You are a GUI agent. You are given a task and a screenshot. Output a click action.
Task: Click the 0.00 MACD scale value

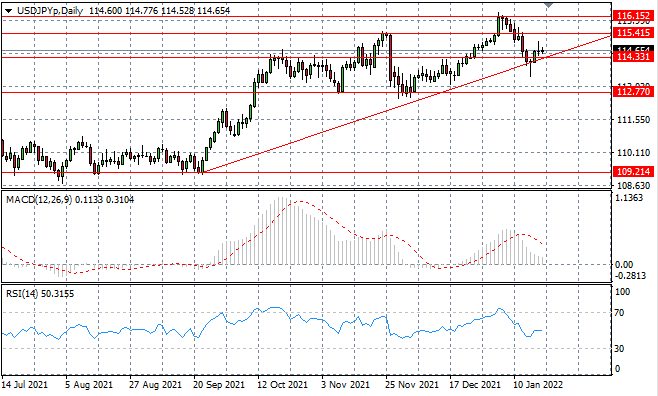coord(624,265)
